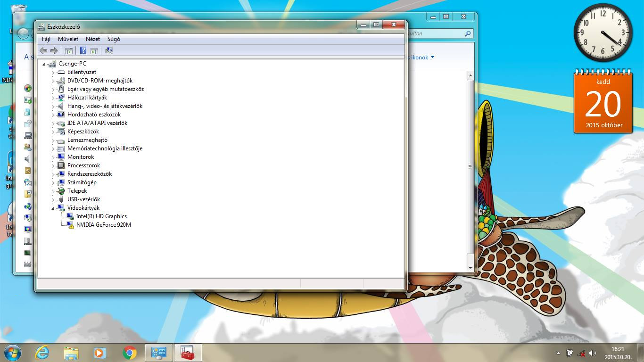
Task: Open Google Chrome from the taskbar
Action: click(130, 353)
